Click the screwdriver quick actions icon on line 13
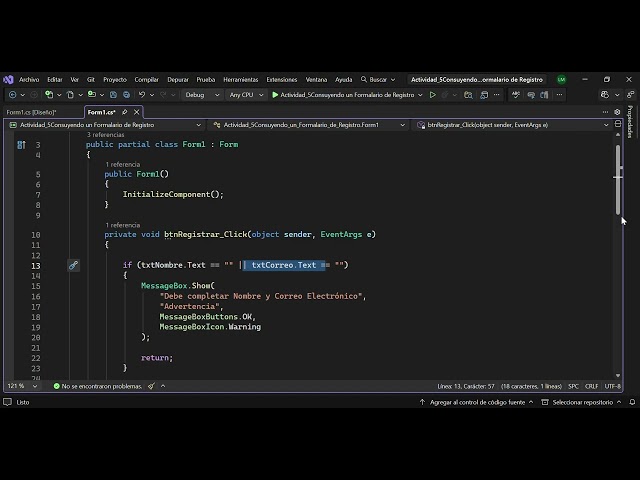640x480 pixels. [73, 265]
